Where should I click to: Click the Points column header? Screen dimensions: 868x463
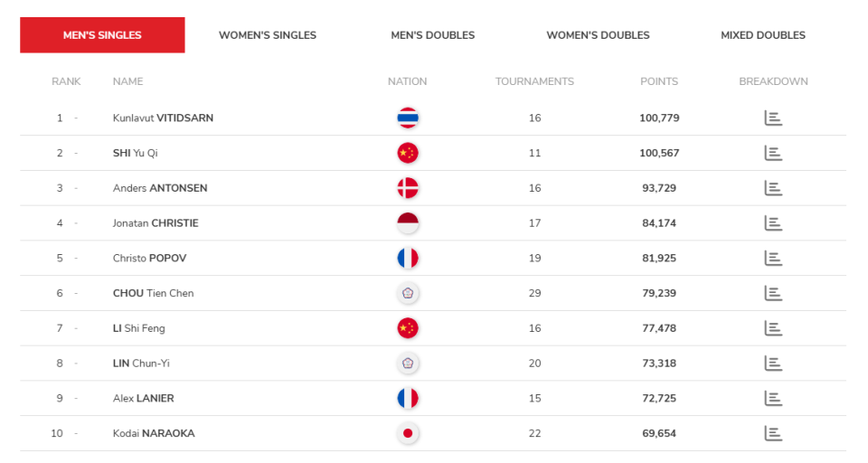click(x=659, y=81)
